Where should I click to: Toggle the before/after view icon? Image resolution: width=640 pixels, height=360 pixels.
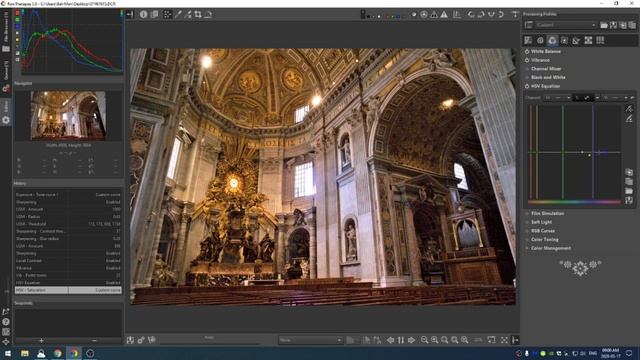tap(155, 14)
